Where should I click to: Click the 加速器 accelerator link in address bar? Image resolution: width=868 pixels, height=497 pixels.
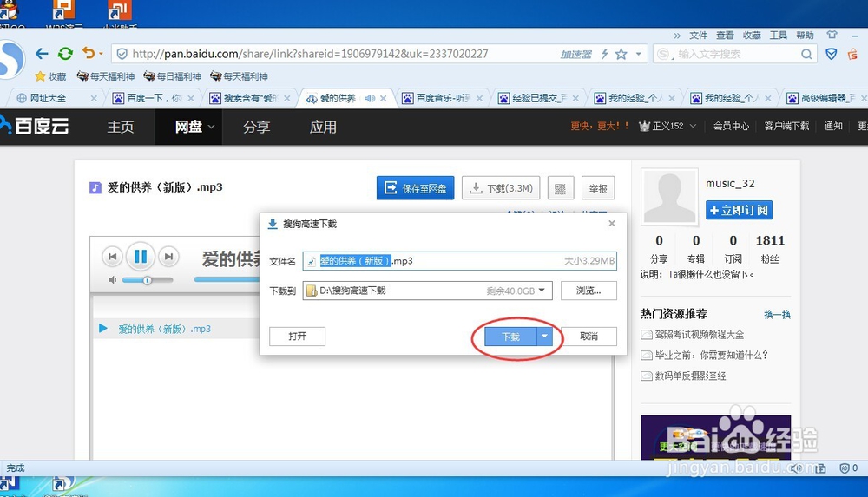pyautogui.click(x=575, y=54)
